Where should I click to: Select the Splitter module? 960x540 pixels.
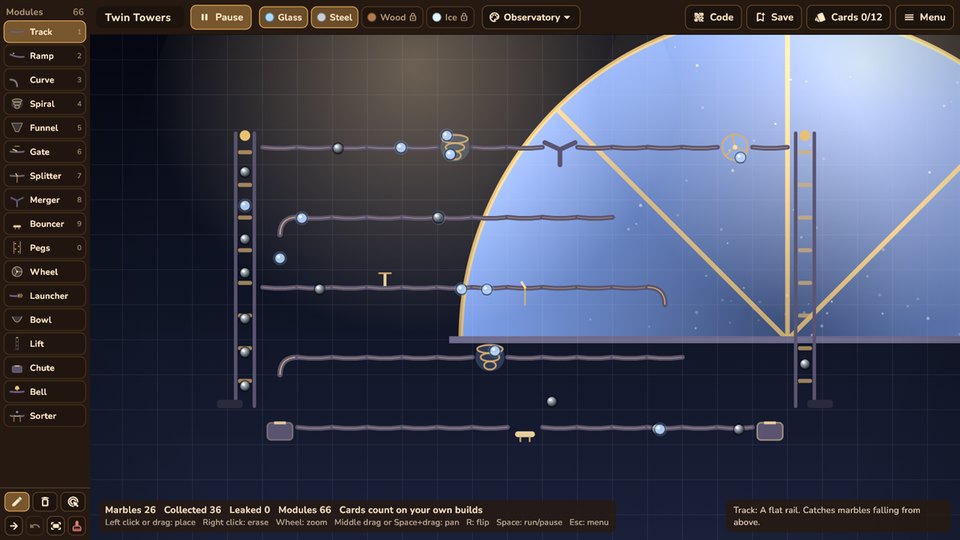(x=45, y=176)
